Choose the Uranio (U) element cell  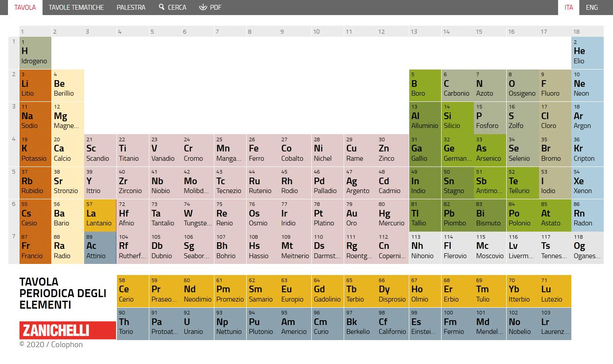tap(198, 324)
